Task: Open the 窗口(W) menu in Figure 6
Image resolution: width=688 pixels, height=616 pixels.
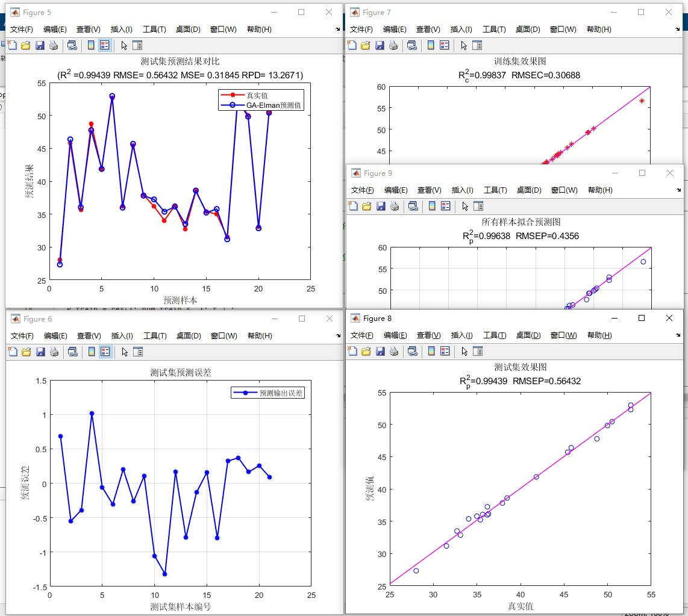Action: (x=224, y=336)
